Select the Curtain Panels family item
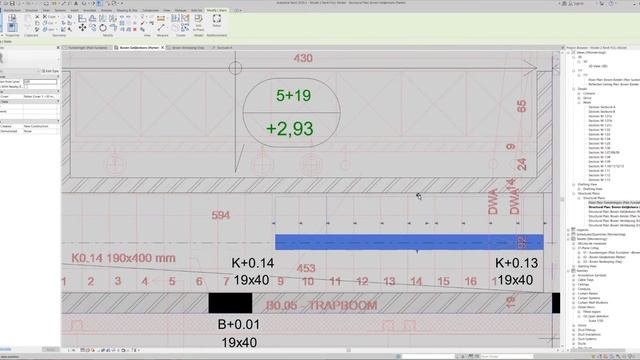The height and width of the screenshot is (360, 640). [x=588, y=293]
